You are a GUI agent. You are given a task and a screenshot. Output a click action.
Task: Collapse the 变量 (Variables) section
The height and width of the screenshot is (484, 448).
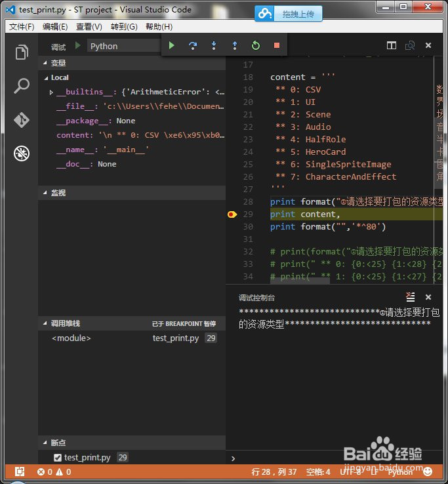coord(45,63)
